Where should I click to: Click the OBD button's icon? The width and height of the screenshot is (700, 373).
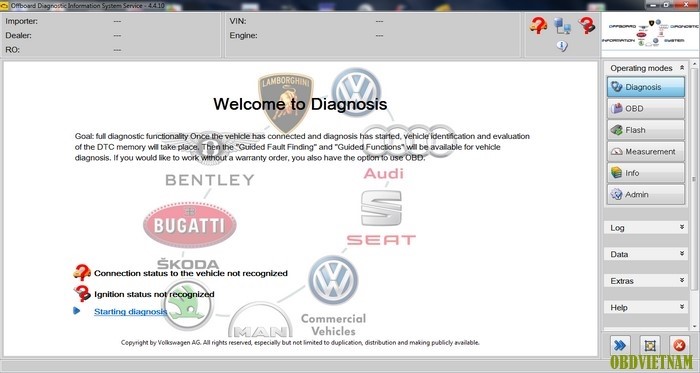617,108
